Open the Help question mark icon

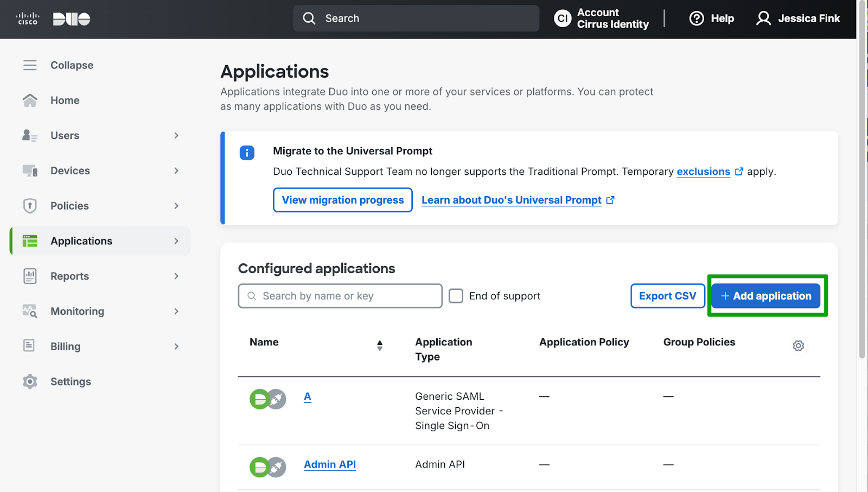click(x=696, y=18)
